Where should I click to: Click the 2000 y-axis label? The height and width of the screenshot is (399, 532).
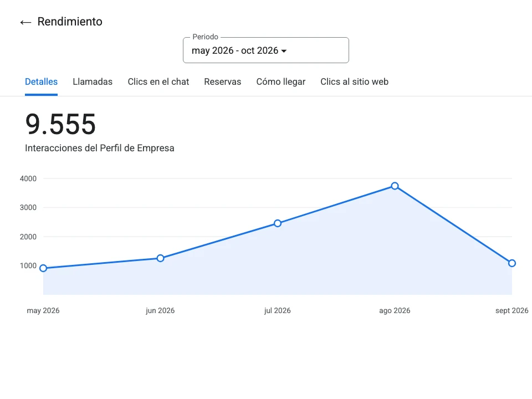(28, 237)
